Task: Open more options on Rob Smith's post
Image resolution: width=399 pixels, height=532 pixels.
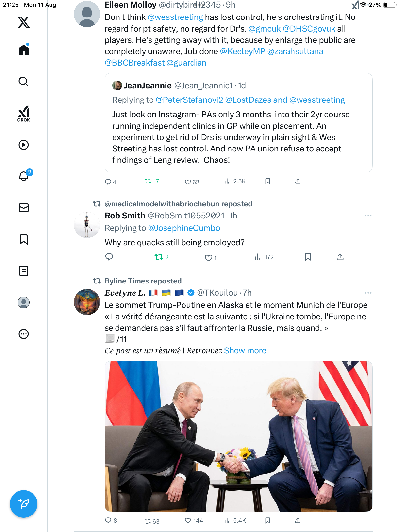Action: coord(368,216)
